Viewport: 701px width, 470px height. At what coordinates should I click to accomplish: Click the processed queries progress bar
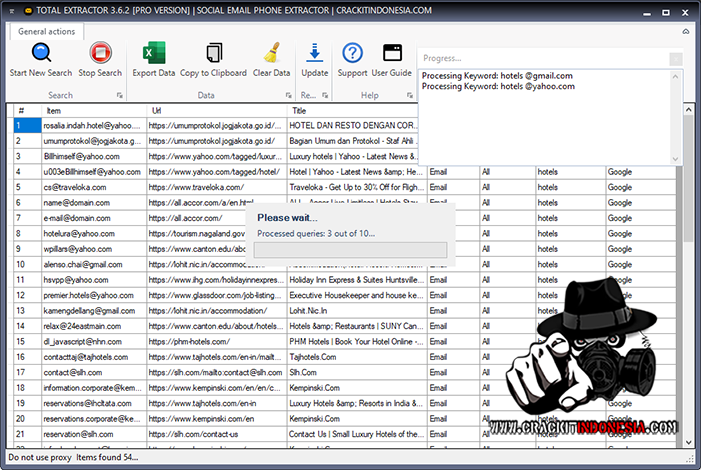pyautogui.click(x=350, y=250)
